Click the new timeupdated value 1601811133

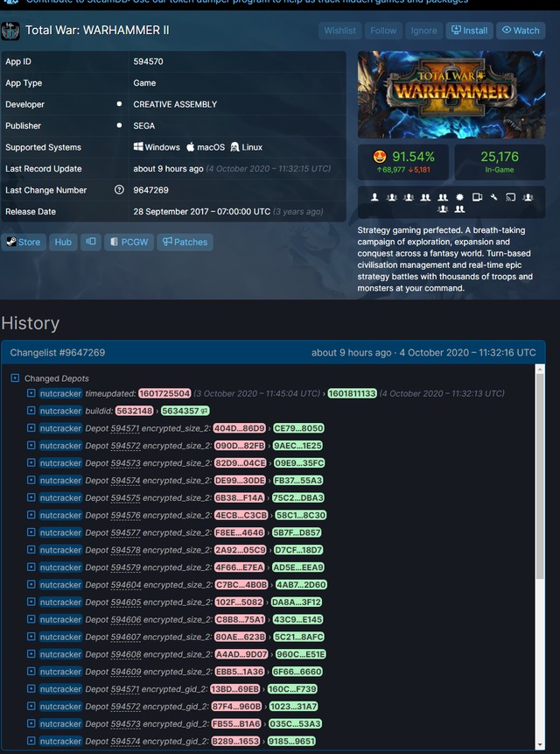click(352, 393)
